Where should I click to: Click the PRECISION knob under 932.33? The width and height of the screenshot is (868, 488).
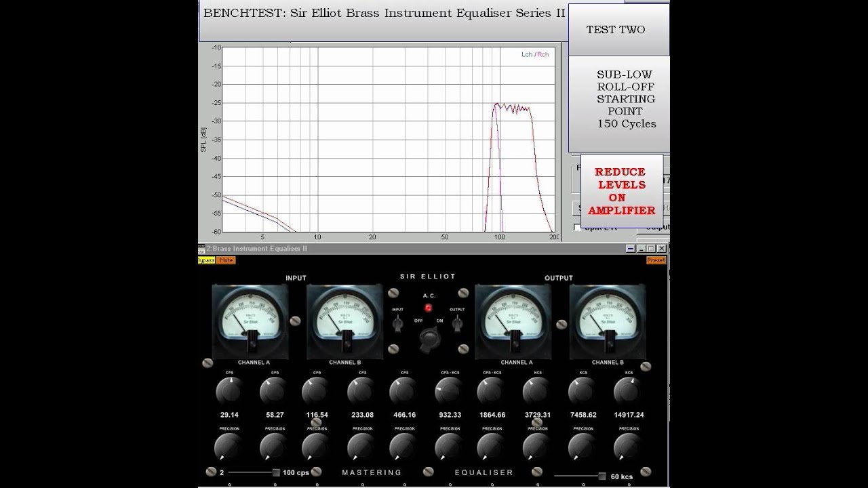tap(449, 447)
